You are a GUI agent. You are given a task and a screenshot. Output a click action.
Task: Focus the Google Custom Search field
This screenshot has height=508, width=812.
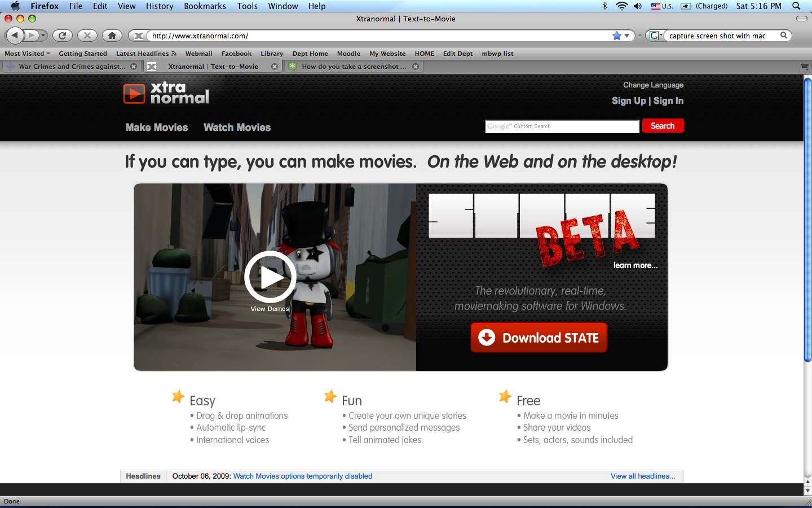click(x=562, y=126)
